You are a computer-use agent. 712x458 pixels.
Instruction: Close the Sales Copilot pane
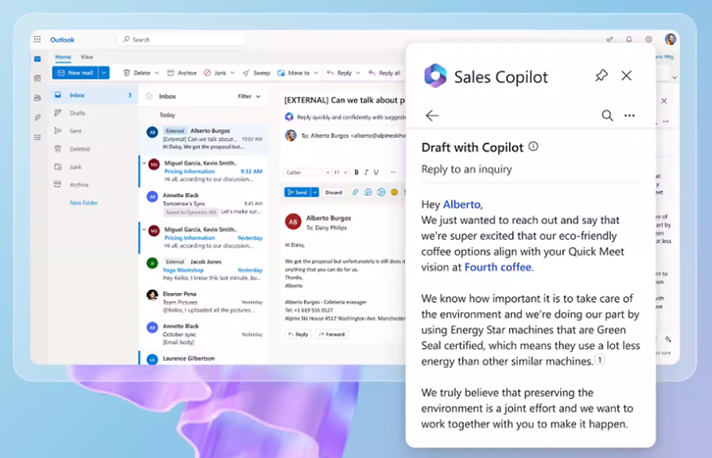point(626,76)
